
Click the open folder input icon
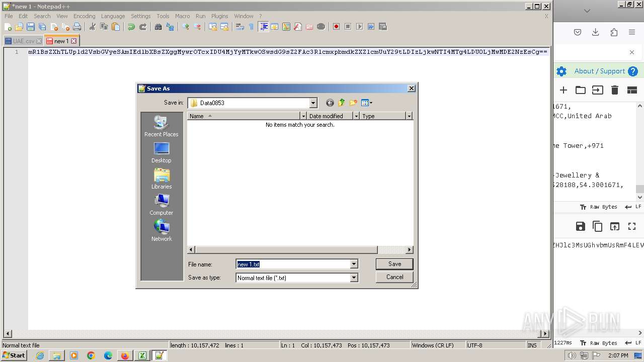click(581, 90)
